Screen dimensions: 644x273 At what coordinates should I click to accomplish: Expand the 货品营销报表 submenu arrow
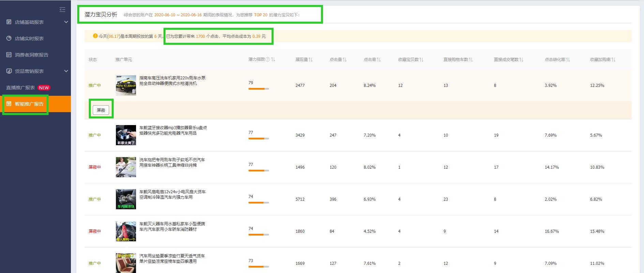coord(66,71)
